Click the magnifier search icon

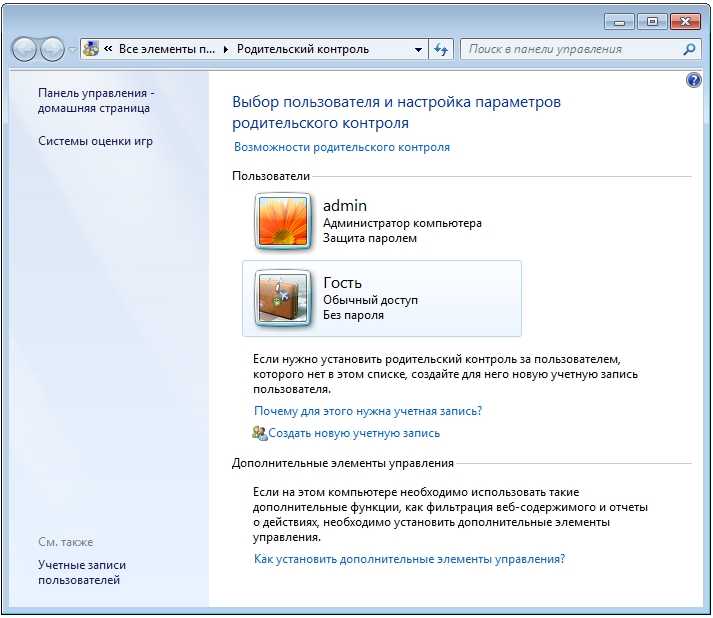[x=689, y=49]
